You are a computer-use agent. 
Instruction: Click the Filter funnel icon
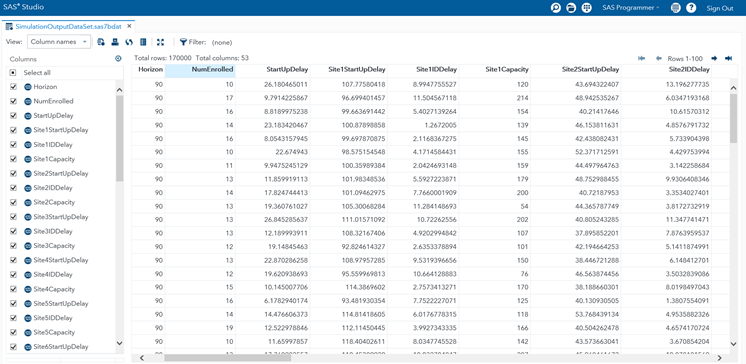183,42
